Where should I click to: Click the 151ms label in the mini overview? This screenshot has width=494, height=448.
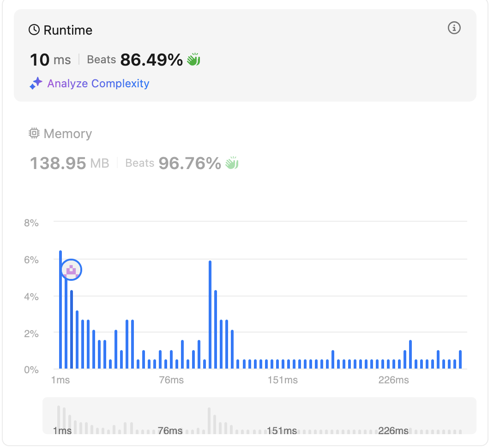pos(282,431)
